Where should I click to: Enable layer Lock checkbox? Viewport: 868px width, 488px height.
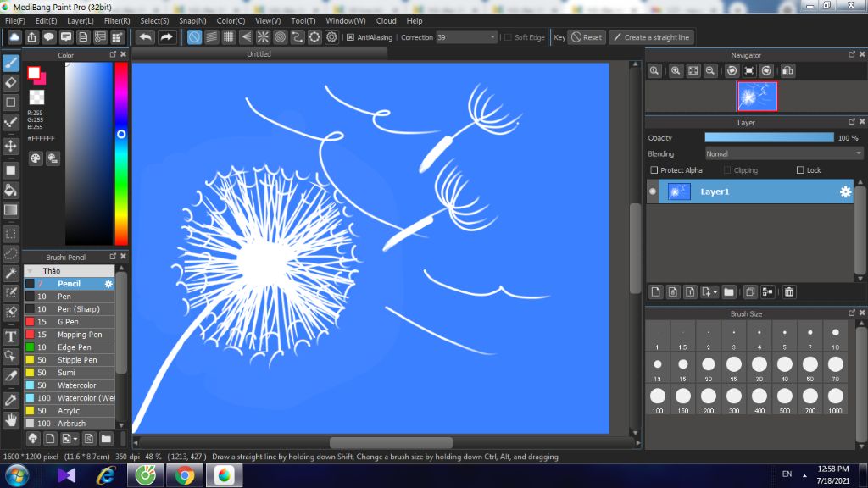click(x=800, y=169)
